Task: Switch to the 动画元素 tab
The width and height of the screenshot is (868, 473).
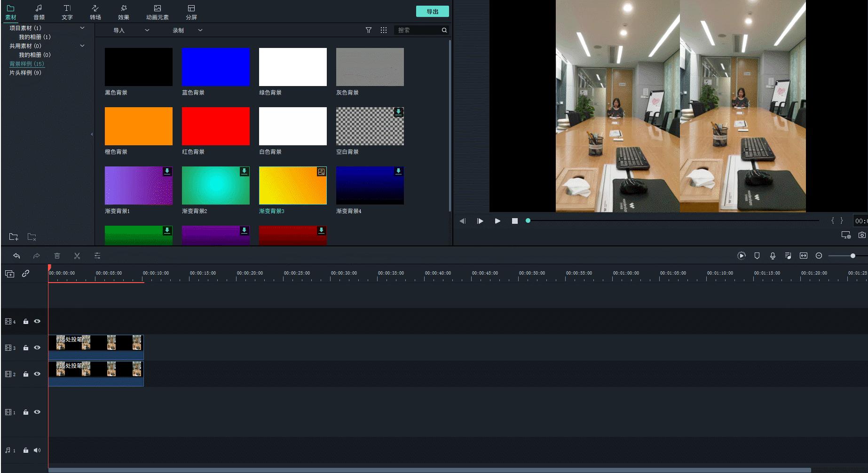Action: click(x=158, y=13)
